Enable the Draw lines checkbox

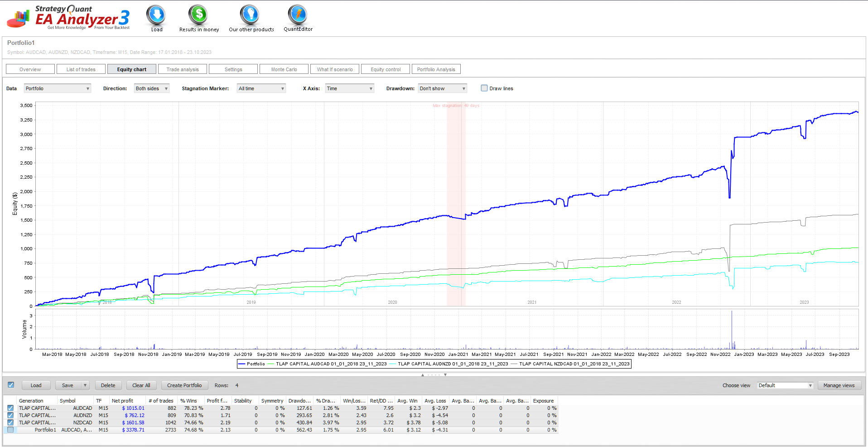[x=484, y=88]
